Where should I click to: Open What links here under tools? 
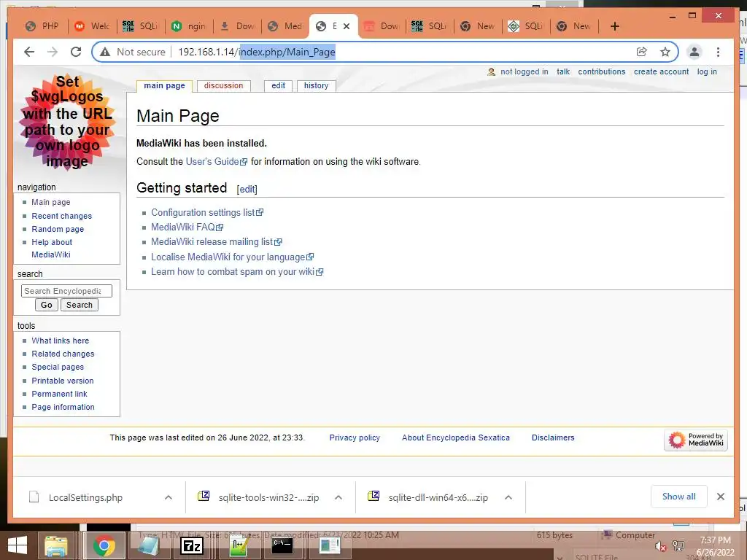click(61, 341)
